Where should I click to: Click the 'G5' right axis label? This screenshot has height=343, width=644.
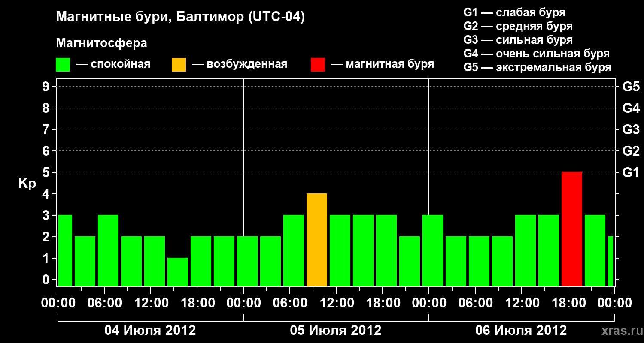pos(631,87)
